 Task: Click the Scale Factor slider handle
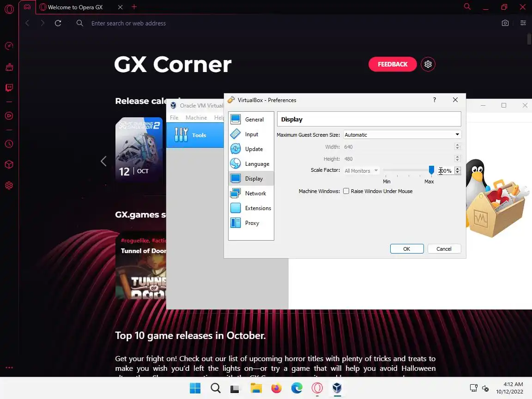point(431,170)
